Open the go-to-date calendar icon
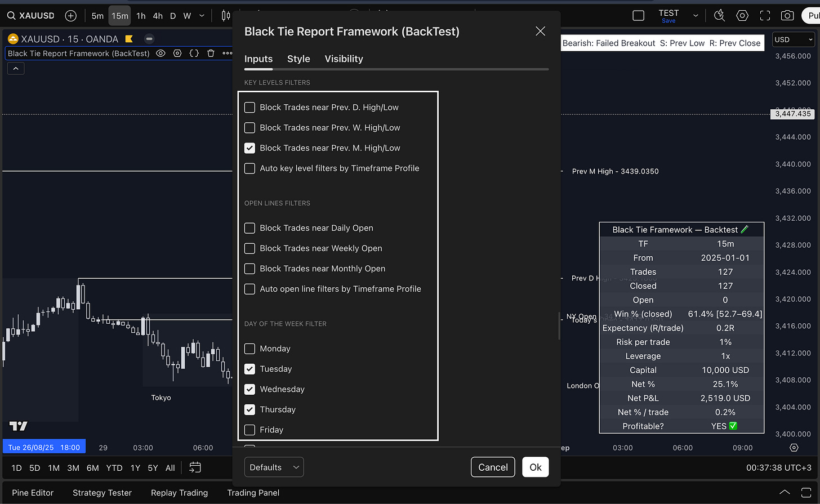The height and width of the screenshot is (504, 820). pos(195,467)
